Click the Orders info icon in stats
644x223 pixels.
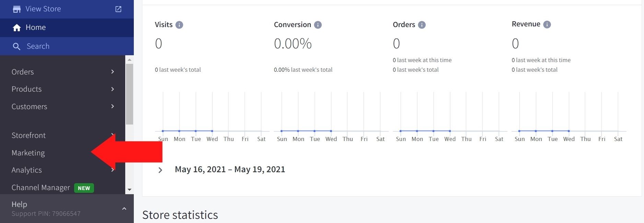pyautogui.click(x=422, y=25)
